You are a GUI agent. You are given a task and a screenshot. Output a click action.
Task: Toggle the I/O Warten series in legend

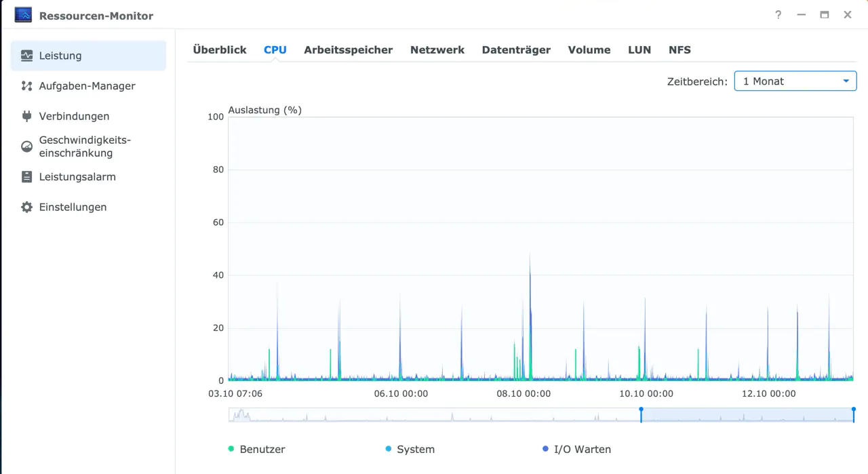[576, 449]
